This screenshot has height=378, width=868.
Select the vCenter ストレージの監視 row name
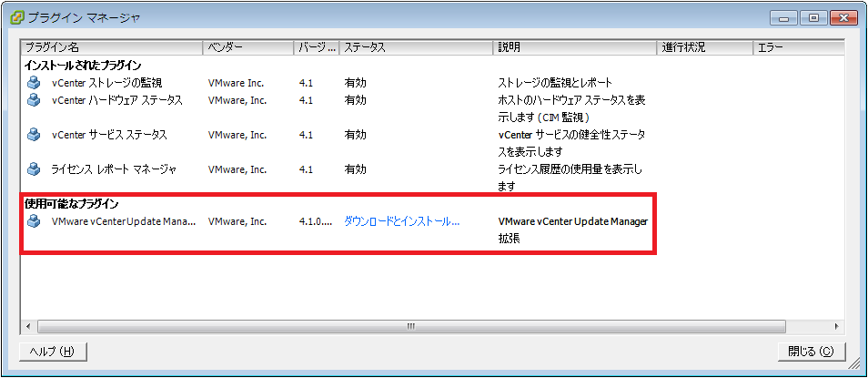click(106, 83)
